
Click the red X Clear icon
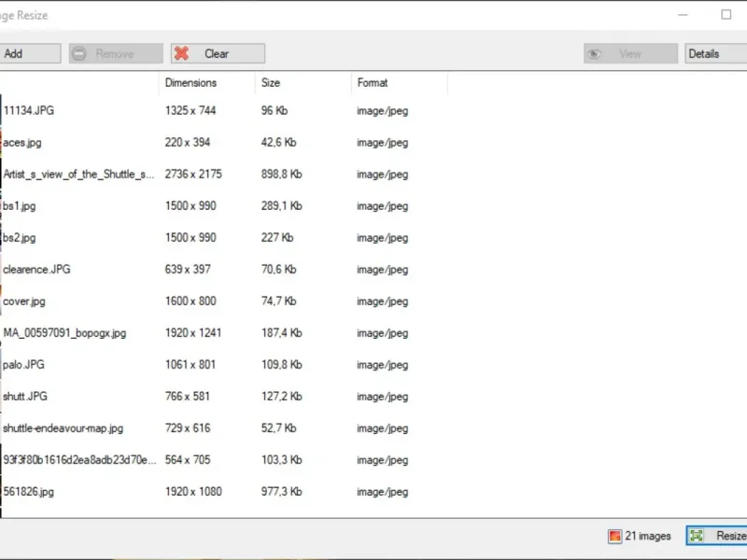point(181,53)
